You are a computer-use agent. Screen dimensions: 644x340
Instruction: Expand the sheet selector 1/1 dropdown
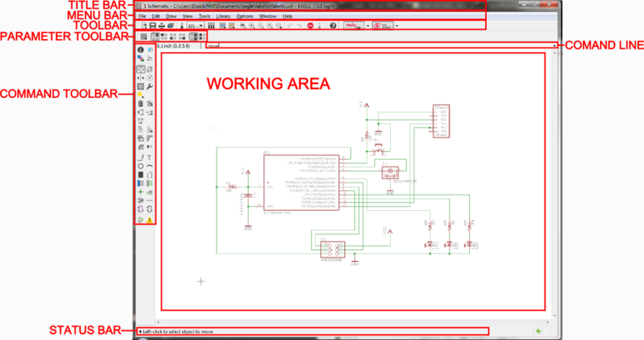click(201, 26)
